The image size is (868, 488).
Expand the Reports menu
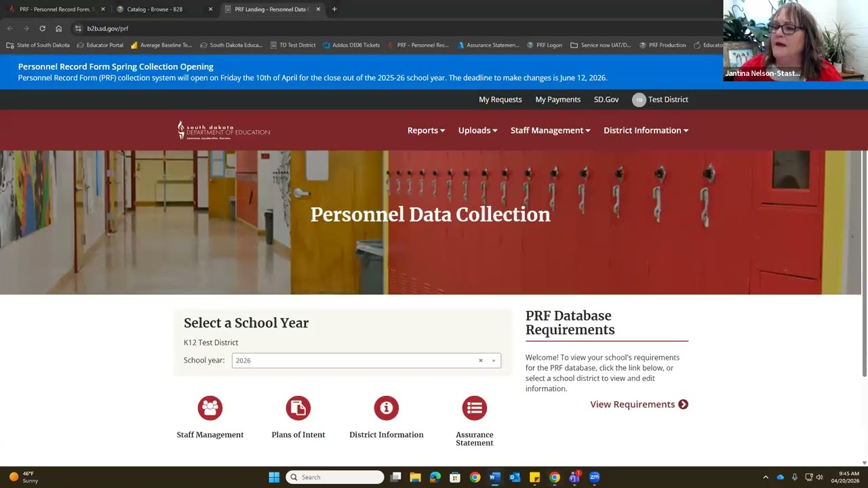pos(426,130)
